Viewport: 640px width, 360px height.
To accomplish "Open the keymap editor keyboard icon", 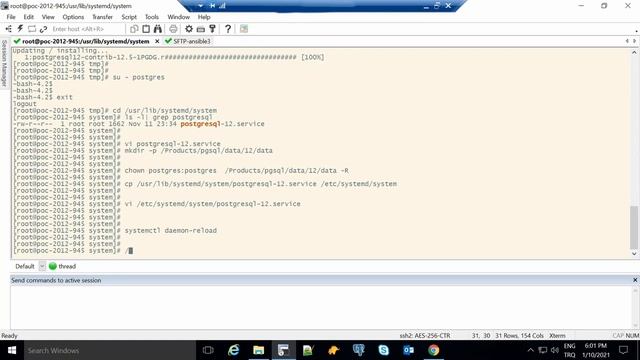I will (x=200, y=29).
